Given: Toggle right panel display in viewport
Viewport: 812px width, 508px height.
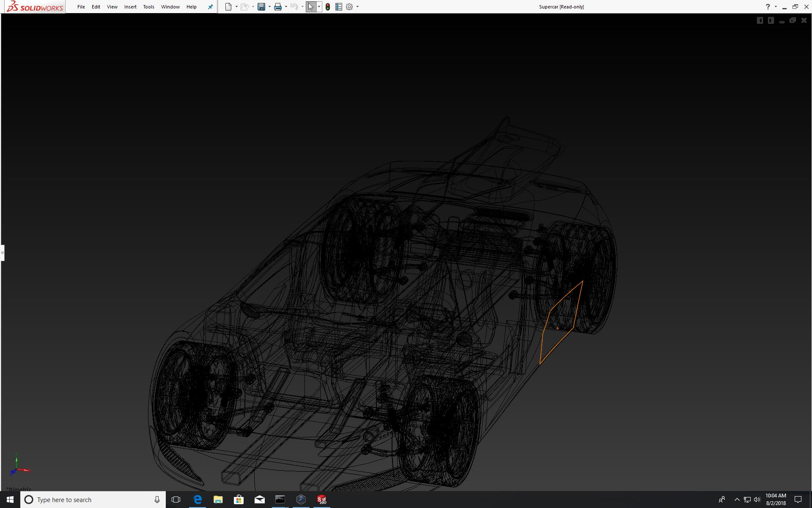Looking at the screenshot, I should pos(771,20).
